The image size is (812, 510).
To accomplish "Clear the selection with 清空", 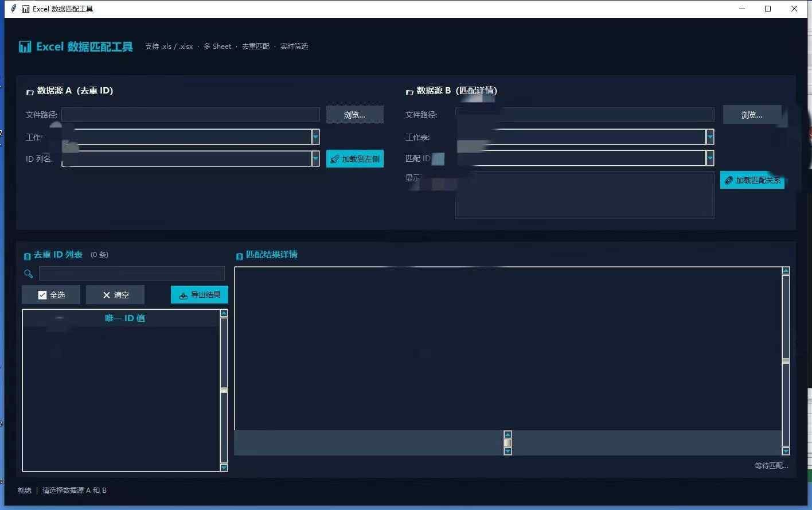I will point(115,295).
